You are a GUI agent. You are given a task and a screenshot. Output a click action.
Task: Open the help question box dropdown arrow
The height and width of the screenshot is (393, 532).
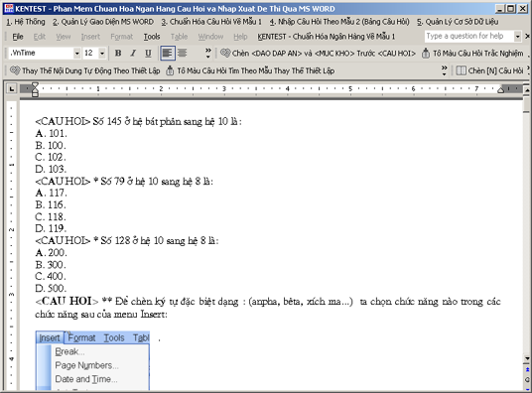point(517,37)
